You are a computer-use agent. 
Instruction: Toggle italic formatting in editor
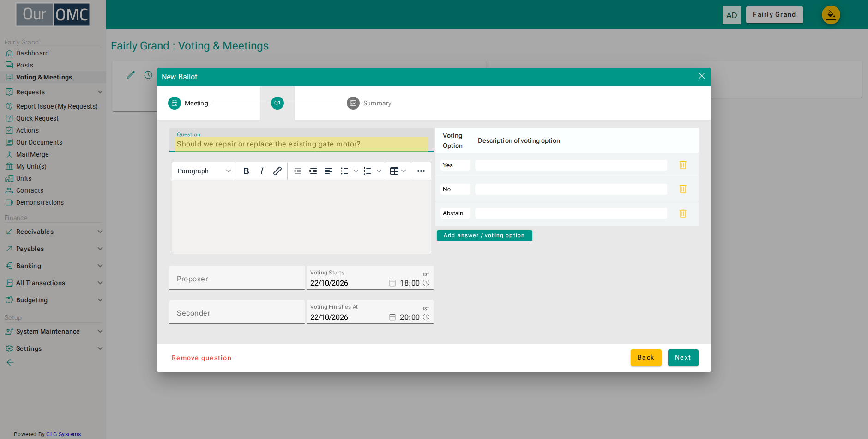(x=262, y=171)
